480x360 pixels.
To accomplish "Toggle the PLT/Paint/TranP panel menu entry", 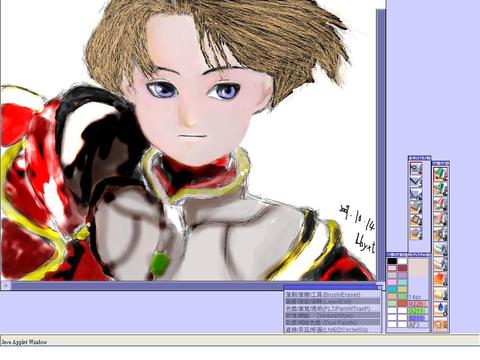I will point(332,308).
